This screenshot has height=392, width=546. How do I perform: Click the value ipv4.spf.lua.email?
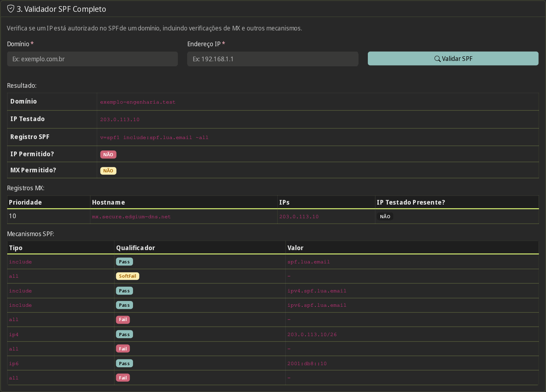[x=317, y=291]
